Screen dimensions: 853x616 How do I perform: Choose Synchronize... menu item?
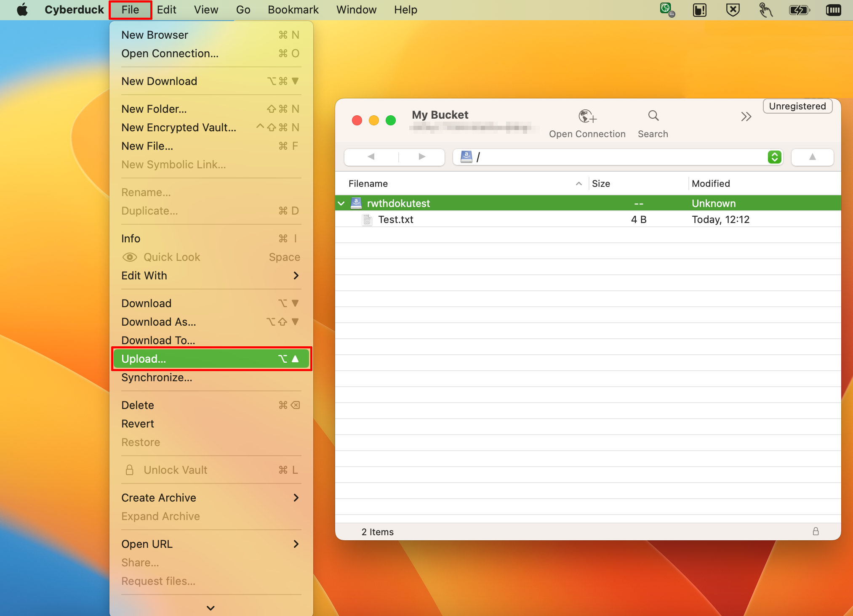click(211, 377)
